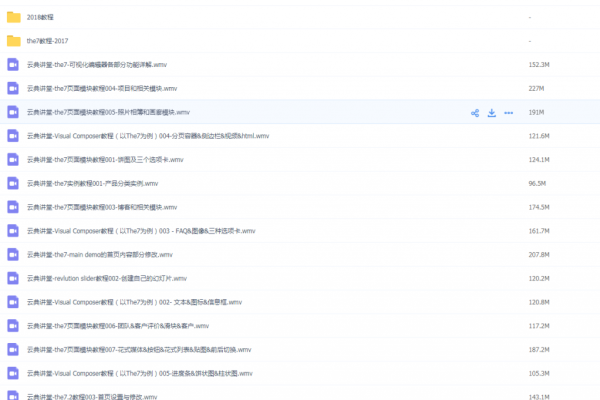Click video icon of 可视化编辑器表部分功能详解.wmv
The width and height of the screenshot is (600, 400).
click(13, 64)
